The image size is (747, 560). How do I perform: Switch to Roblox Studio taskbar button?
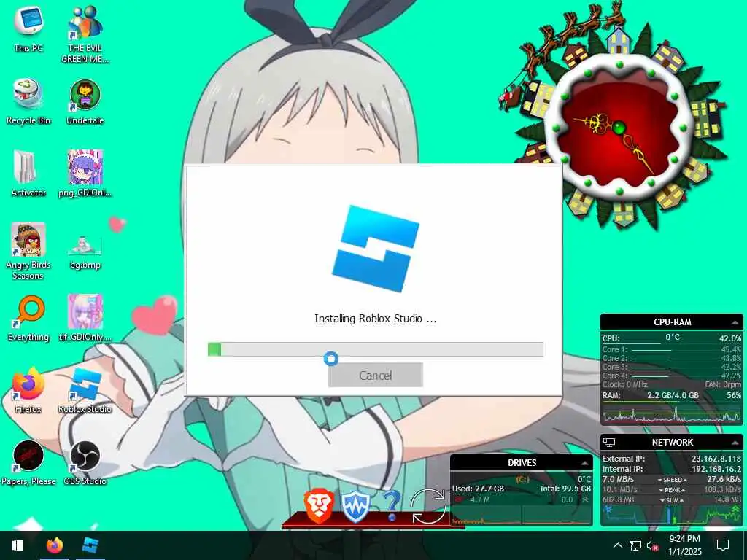click(90, 545)
